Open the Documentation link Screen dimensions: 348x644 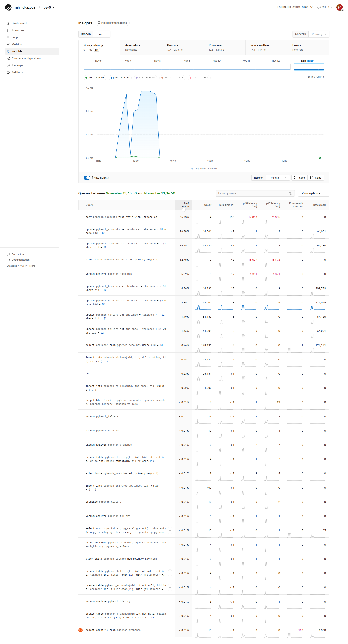(x=20, y=260)
